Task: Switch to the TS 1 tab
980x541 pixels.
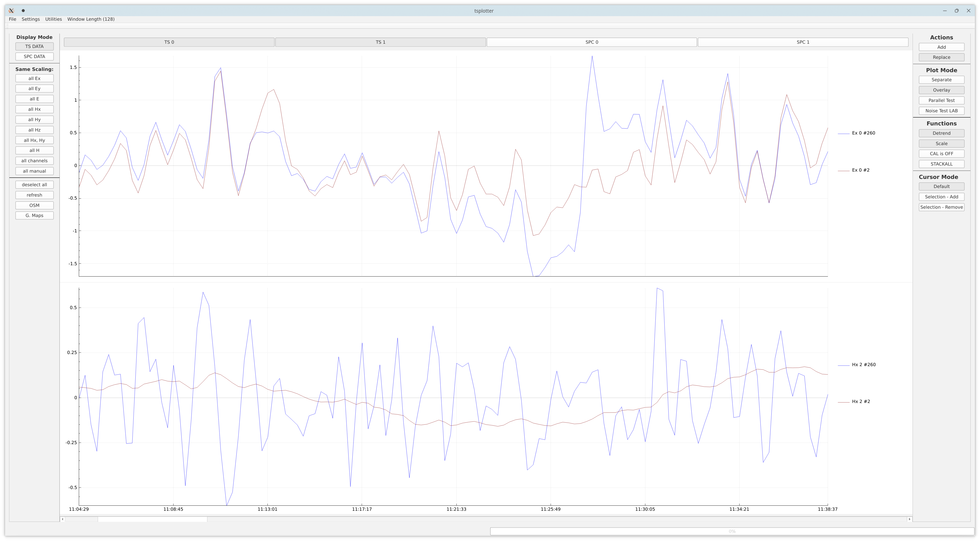Action: pyautogui.click(x=380, y=42)
